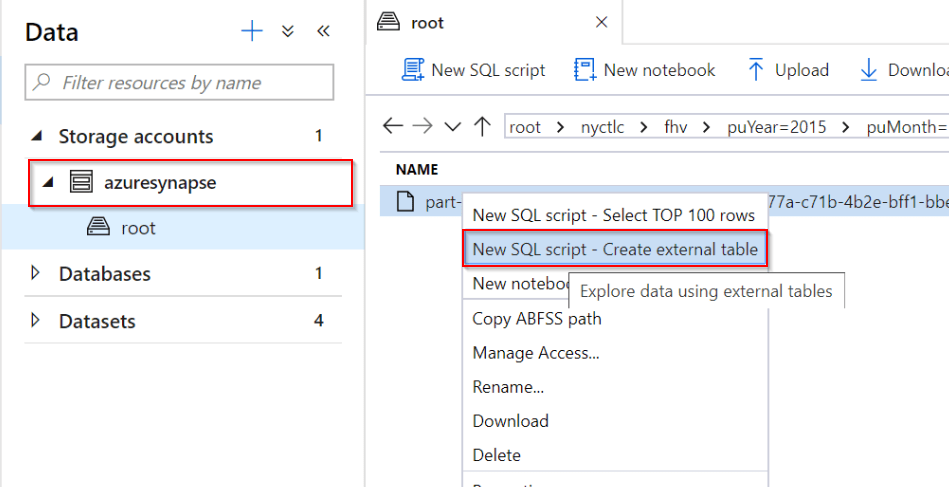Choose New SQL script - Create external table
949x487 pixels.
pyautogui.click(x=614, y=249)
